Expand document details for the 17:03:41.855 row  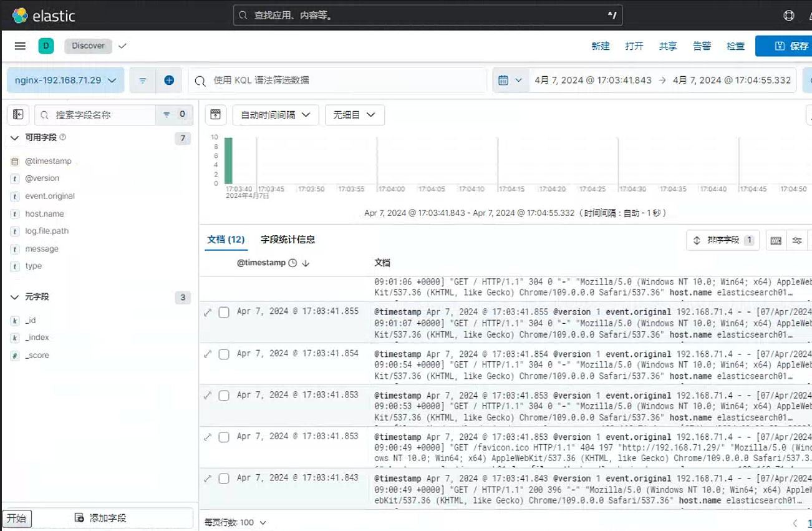tap(208, 313)
